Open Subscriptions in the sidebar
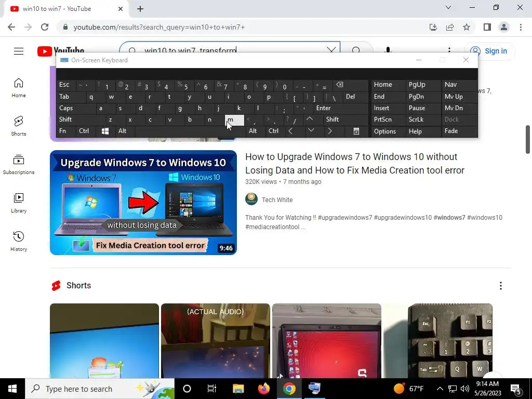 click(x=19, y=165)
